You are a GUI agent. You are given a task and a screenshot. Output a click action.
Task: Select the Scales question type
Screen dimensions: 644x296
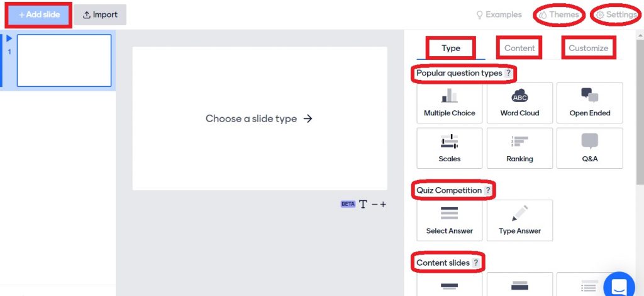coord(449,148)
